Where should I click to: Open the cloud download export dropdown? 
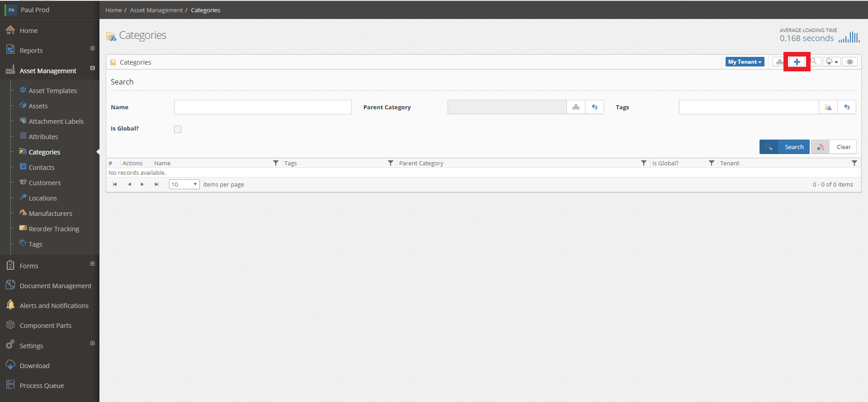[x=832, y=62]
